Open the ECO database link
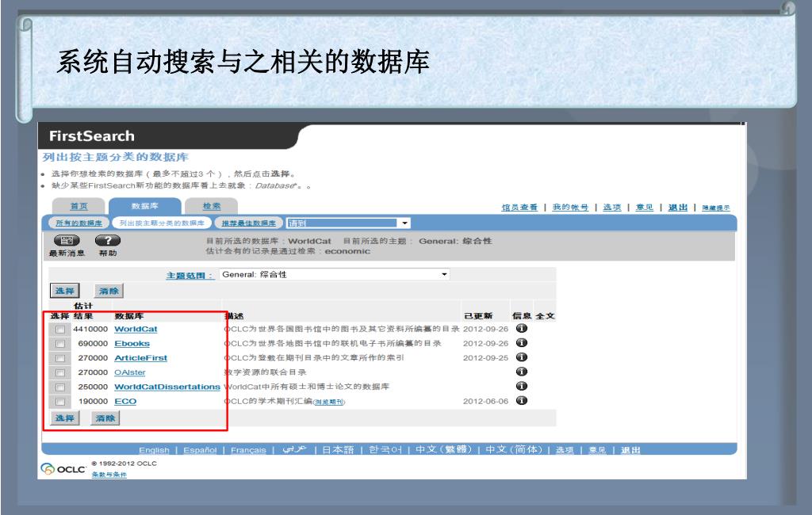 click(125, 402)
